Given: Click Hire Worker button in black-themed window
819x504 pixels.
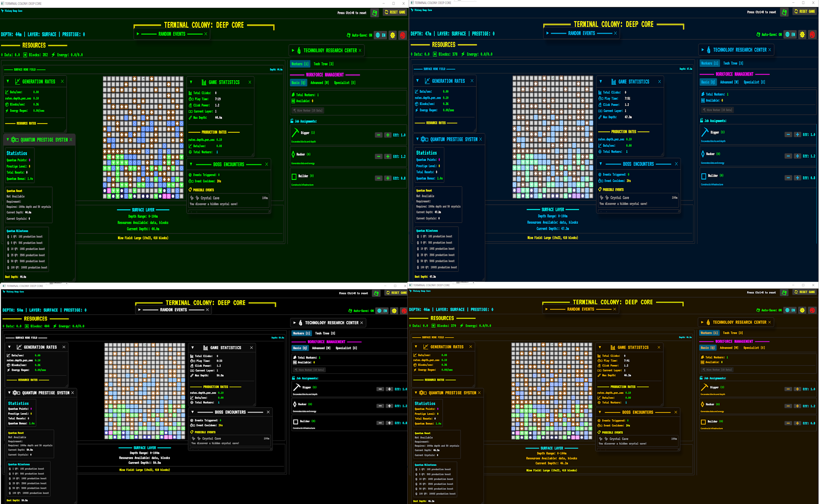Looking at the screenshot, I should click(x=309, y=370).
